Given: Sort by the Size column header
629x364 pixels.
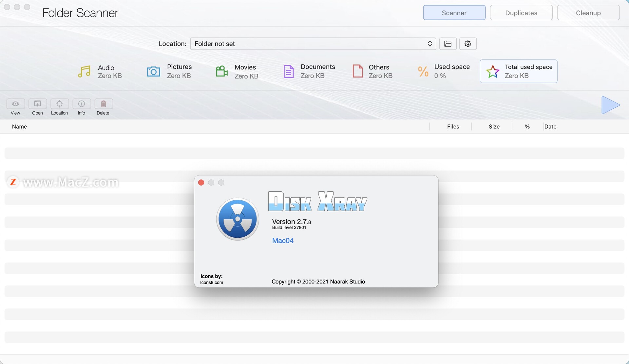Looking at the screenshot, I should pyautogui.click(x=494, y=127).
